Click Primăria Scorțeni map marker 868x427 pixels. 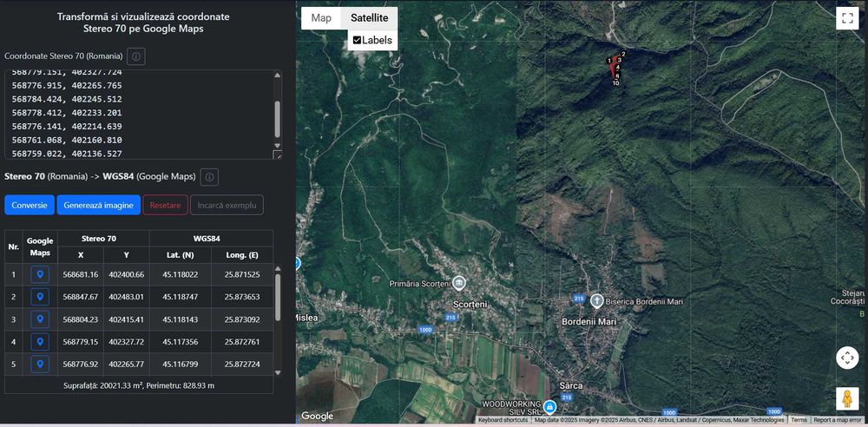pos(458,283)
